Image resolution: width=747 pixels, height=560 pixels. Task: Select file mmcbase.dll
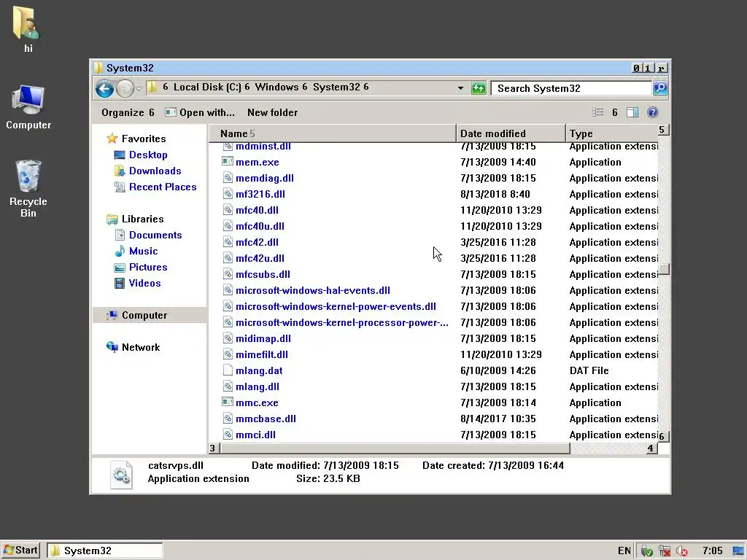[x=266, y=419]
